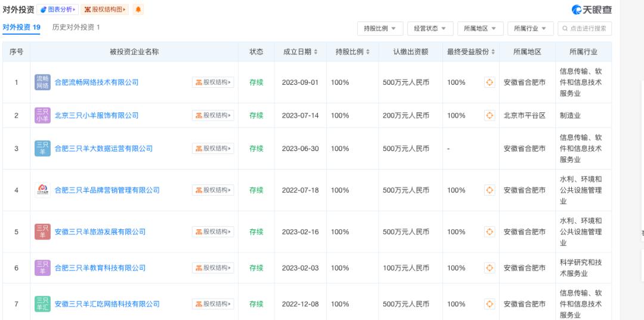Click the 流畅网络 company logo icon
This screenshot has height=320, width=644.
coord(43,82)
